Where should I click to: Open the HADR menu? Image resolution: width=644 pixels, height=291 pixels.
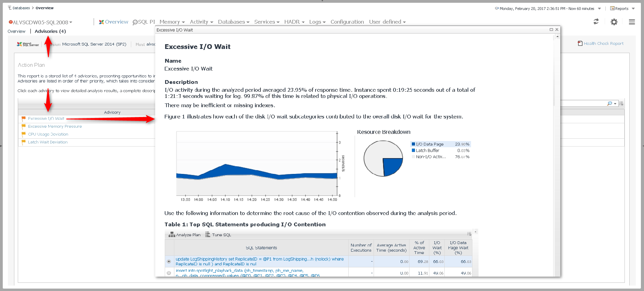[x=294, y=22]
